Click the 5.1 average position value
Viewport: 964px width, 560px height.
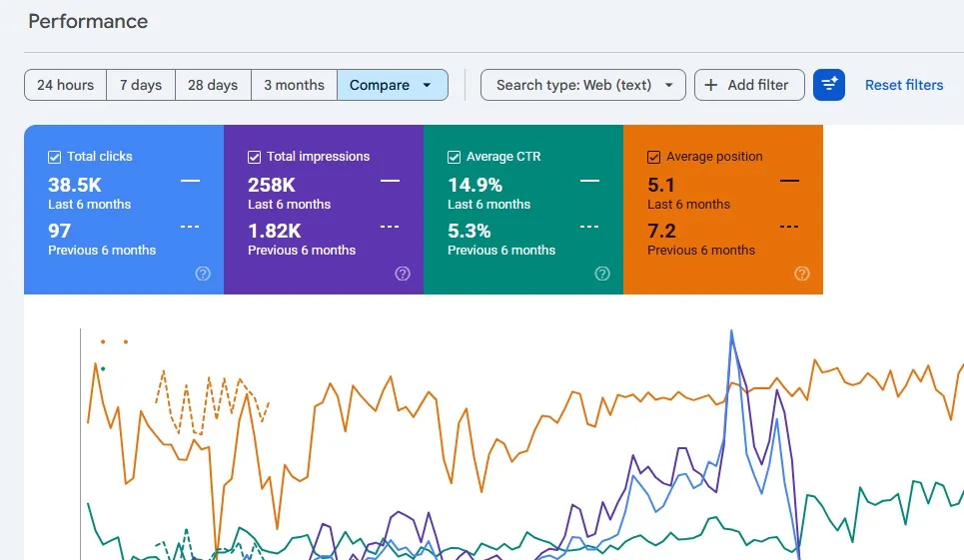coord(661,185)
